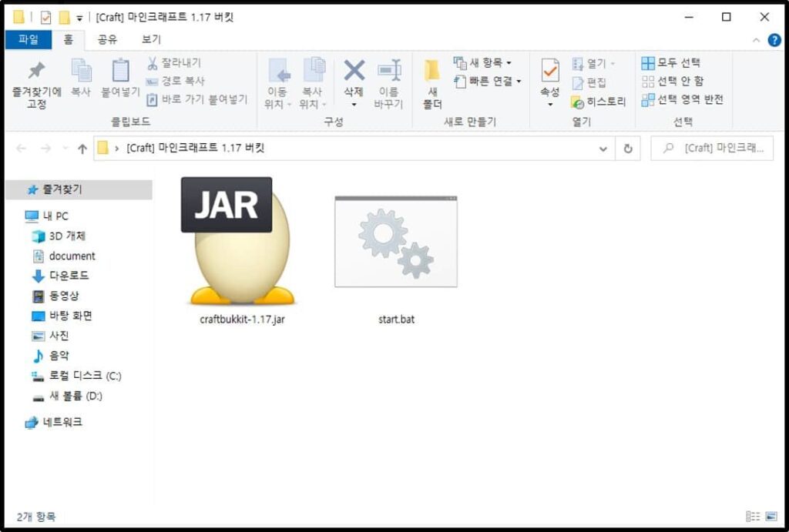Open document in navigation pane
The image size is (789, 532).
coord(63,256)
